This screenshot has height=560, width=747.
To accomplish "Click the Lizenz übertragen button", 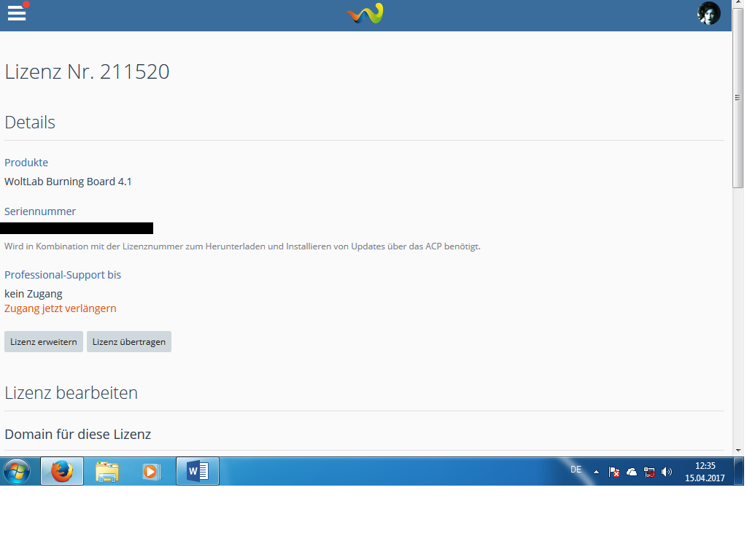I will coord(129,342).
